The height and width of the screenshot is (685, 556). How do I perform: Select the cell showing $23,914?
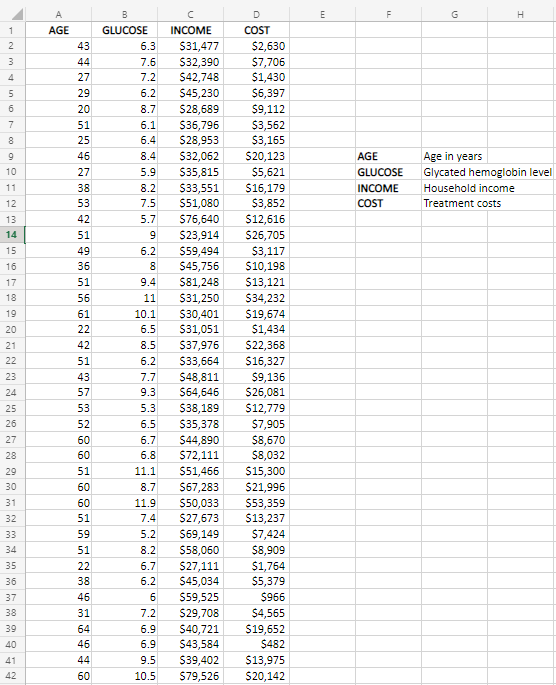coord(190,235)
